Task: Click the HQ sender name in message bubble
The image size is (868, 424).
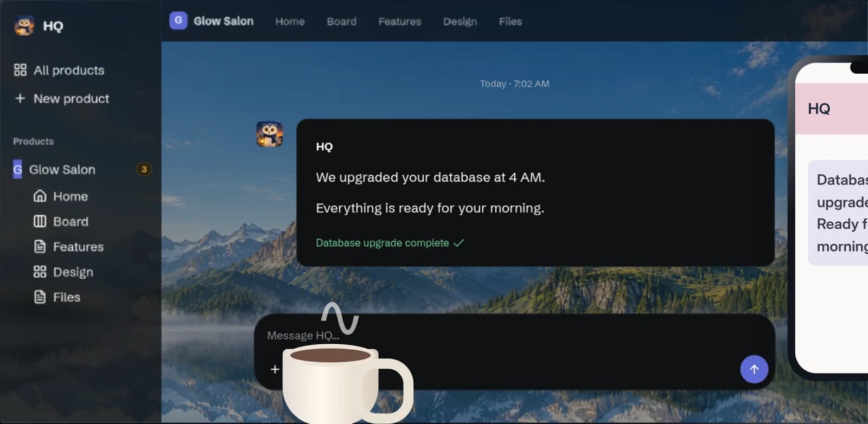Action: pyautogui.click(x=324, y=146)
